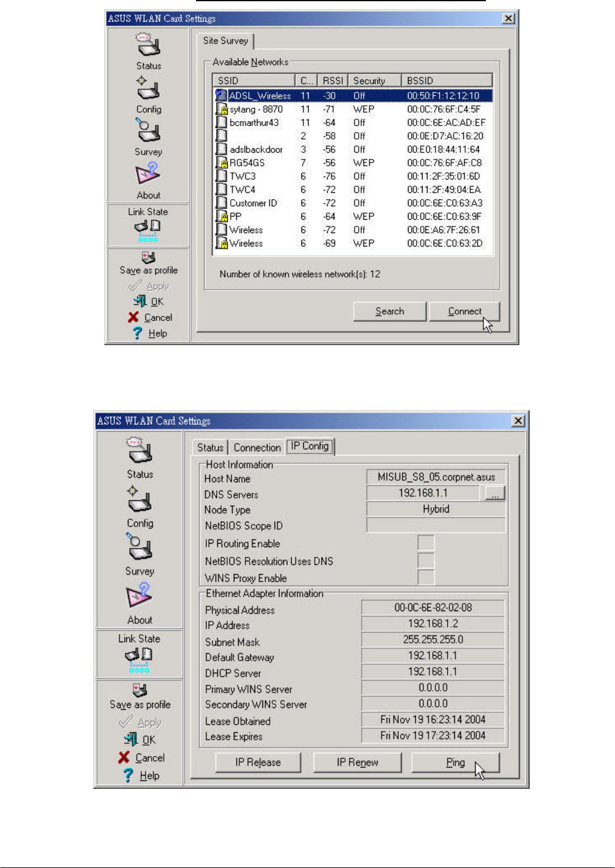Click OK in Site Survey window sidebar
Screen dimensions: 615x868
pos(149,301)
